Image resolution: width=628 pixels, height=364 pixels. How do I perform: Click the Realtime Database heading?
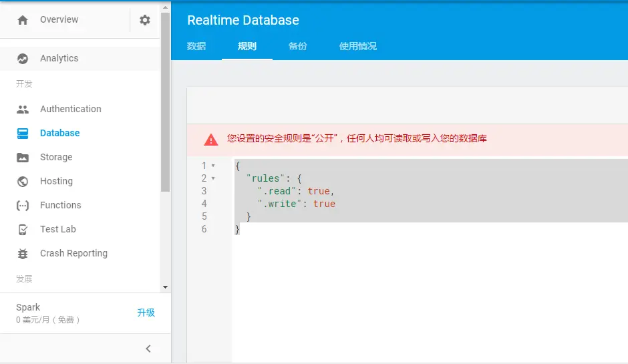(x=243, y=20)
